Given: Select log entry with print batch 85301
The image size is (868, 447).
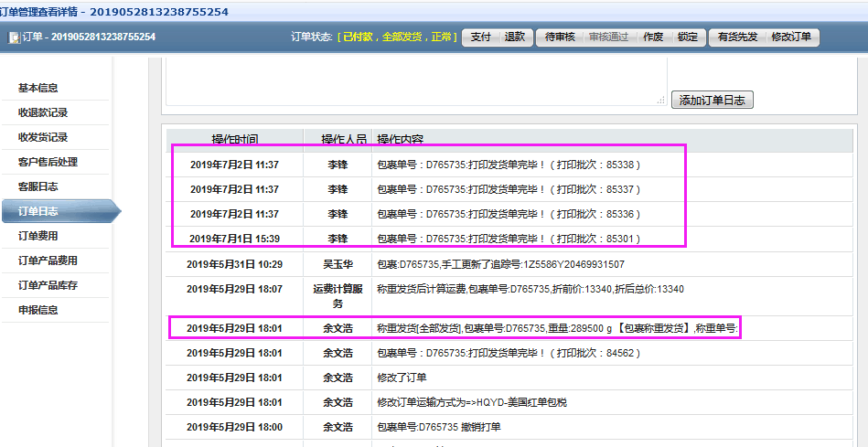Looking at the screenshot, I should point(509,239).
